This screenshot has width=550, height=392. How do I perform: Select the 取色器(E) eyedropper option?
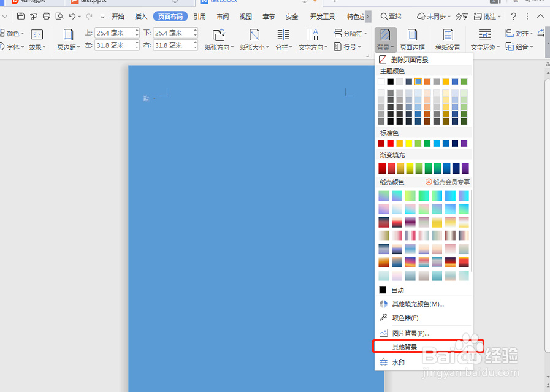(x=423, y=318)
